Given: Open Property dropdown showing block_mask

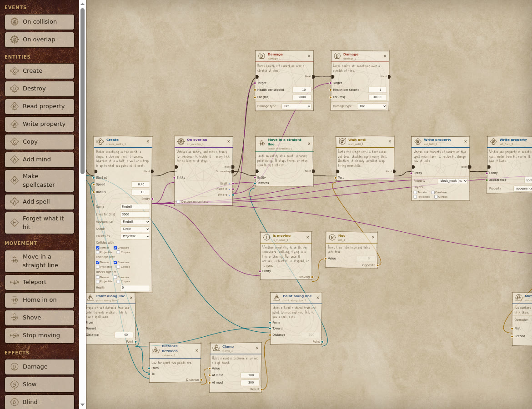Looking at the screenshot, I should pyautogui.click(x=452, y=181).
